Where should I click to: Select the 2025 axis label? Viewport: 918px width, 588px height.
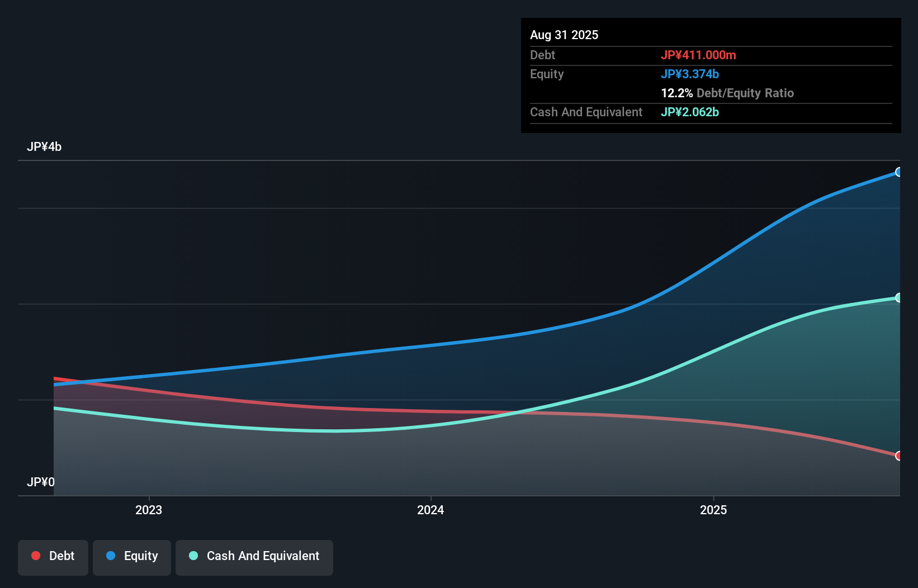pos(713,509)
